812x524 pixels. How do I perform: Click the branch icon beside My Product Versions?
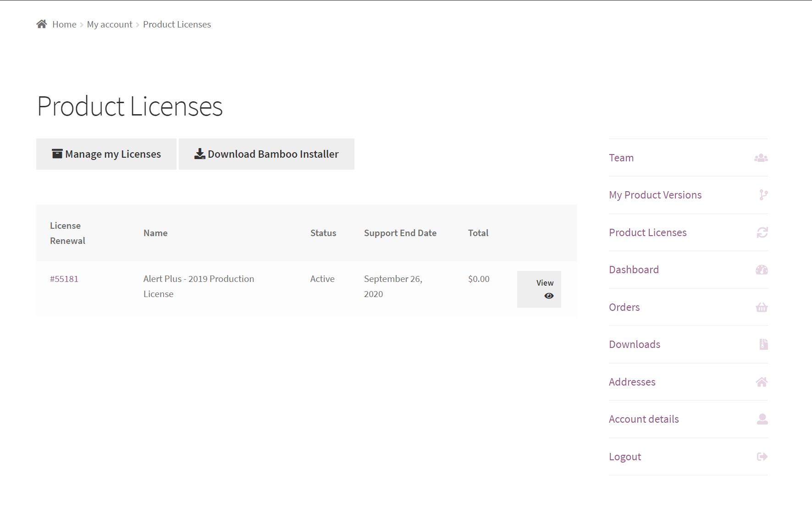pos(763,195)
